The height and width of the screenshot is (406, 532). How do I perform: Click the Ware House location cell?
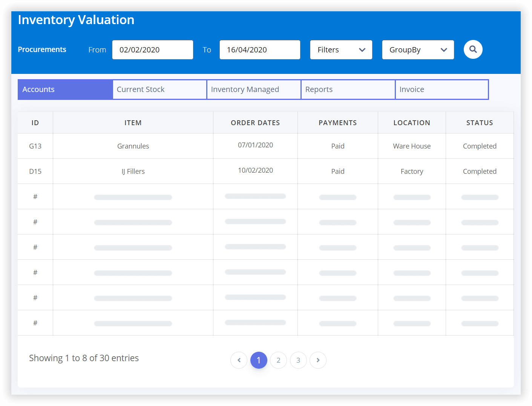pyautogui.click(x=412, y=146)
